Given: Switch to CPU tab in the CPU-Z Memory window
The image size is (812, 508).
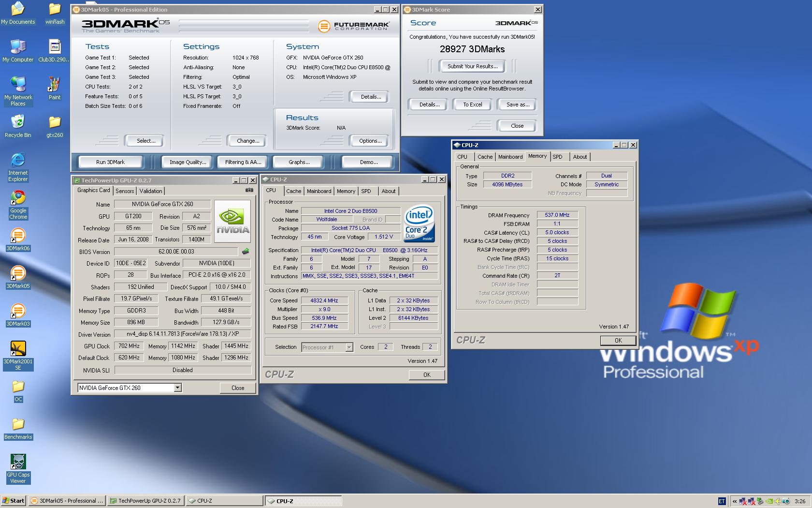Looking at the screenshot, I should (463, 157).
